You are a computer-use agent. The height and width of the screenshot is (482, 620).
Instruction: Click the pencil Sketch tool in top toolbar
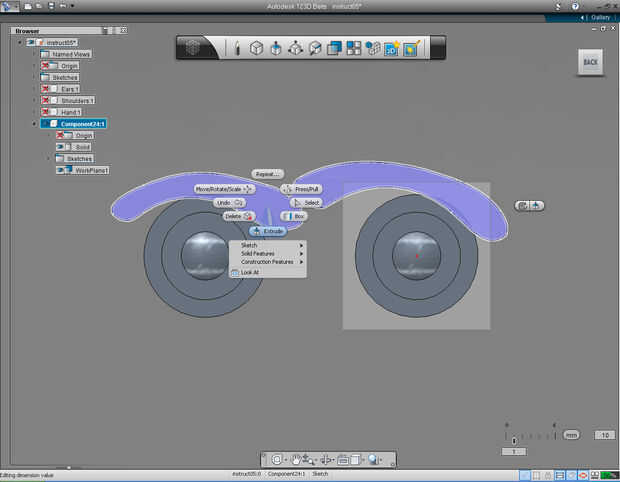[x=237, y=47]
